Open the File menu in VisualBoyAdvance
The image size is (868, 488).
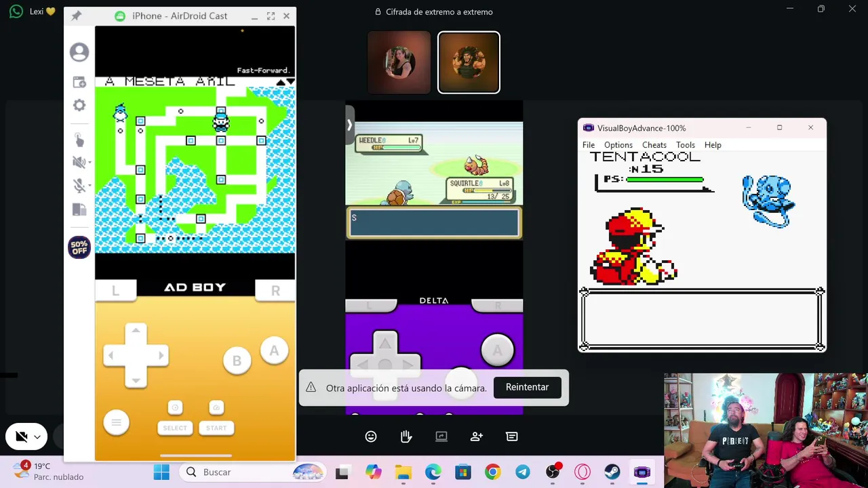(x=589, y=144)
